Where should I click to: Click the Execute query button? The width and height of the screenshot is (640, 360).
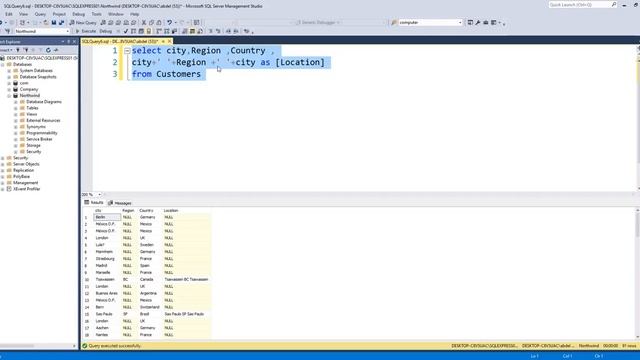85,31
